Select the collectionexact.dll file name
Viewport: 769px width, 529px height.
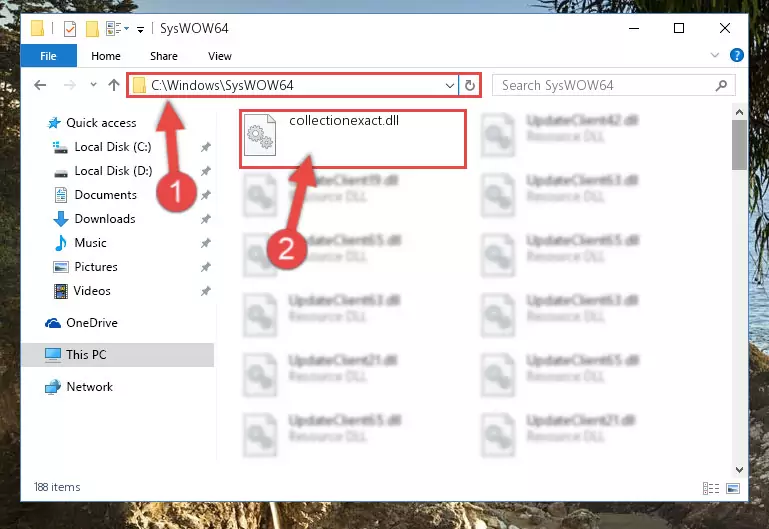344,121
